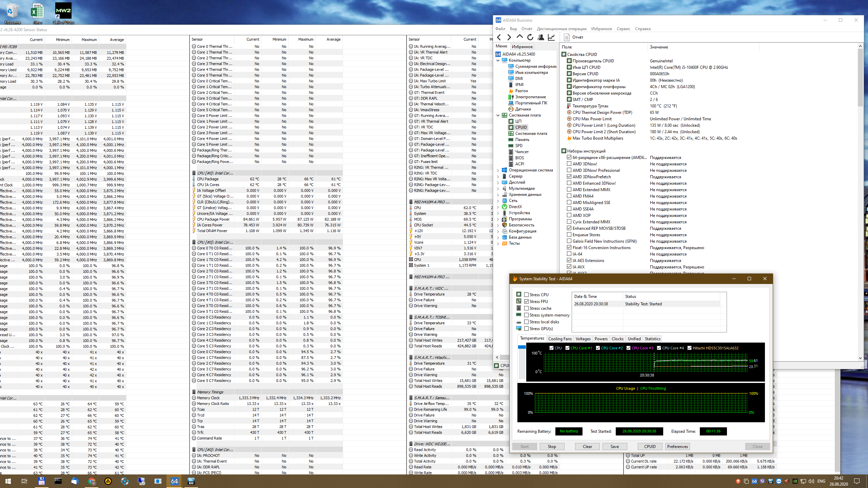Enable the Stress CPU checkbox
Image resolution: width=868 pixels, height=488 pixels.
click(x=526, y=295)
